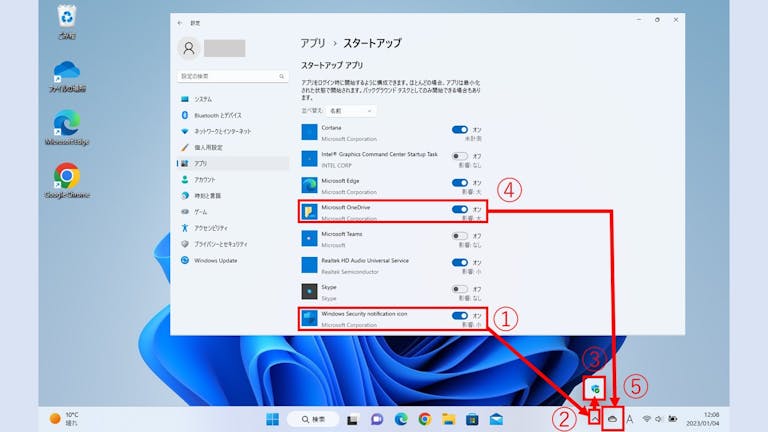
Task: Enable Intel Graphics Command Center startup
Action: click(459, 156)
